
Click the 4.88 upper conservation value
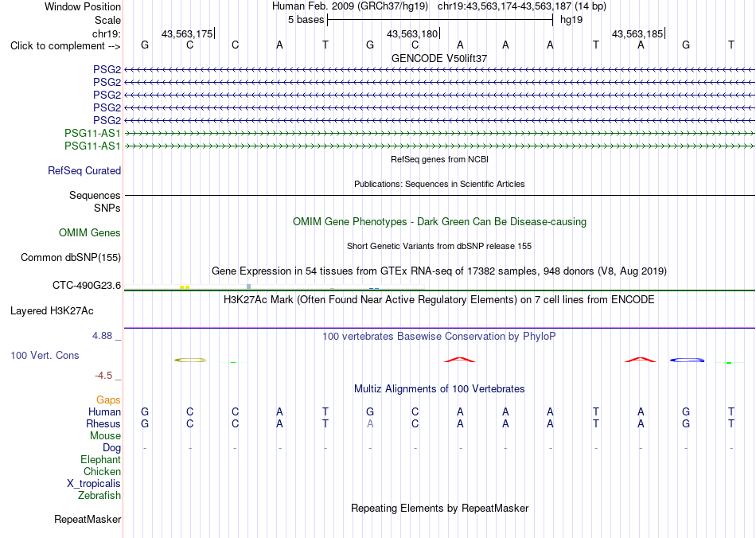coord(102,336)
